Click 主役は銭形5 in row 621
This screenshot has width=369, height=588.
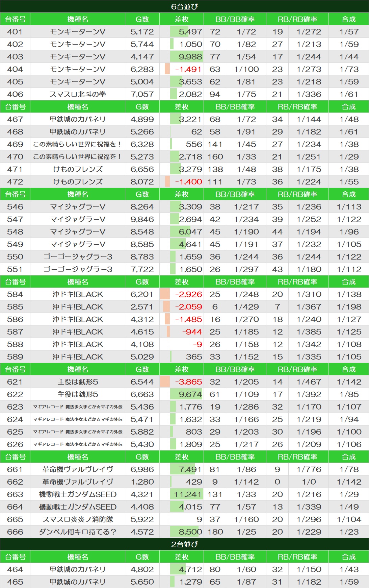[x=78, y=382]
